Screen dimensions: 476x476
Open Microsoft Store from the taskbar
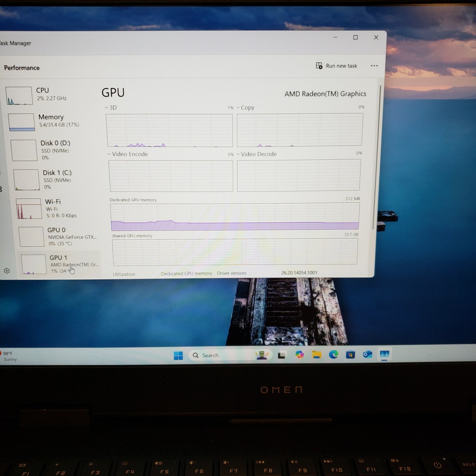(350, 354)
